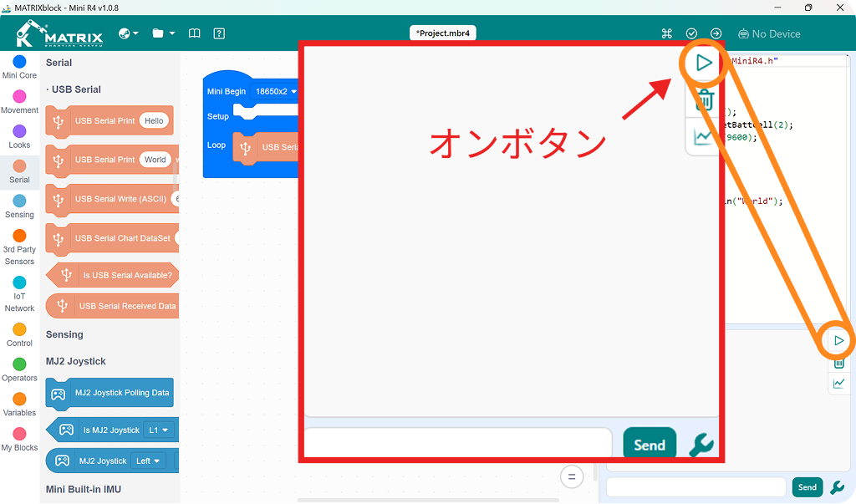Open the small serial chart icon

coord(839,384)
